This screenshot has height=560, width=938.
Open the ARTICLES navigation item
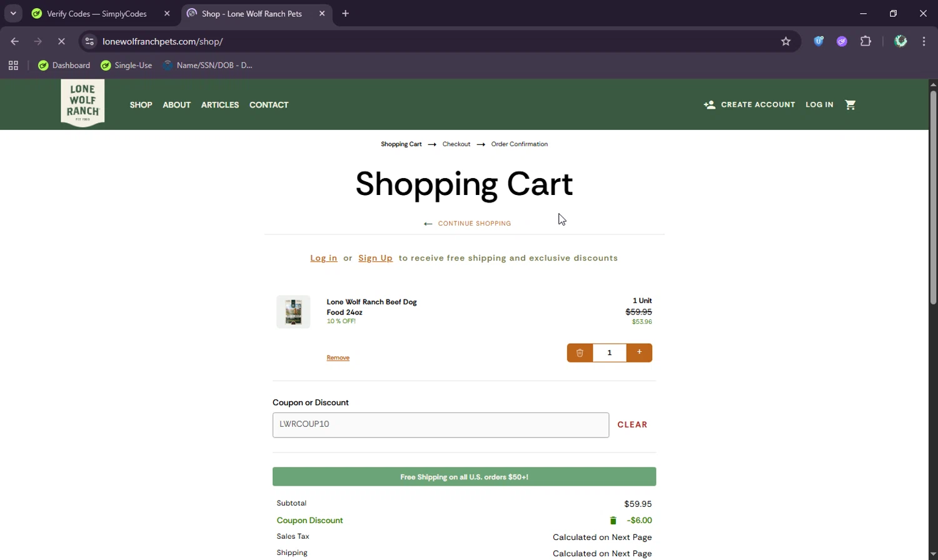point(220,104)
